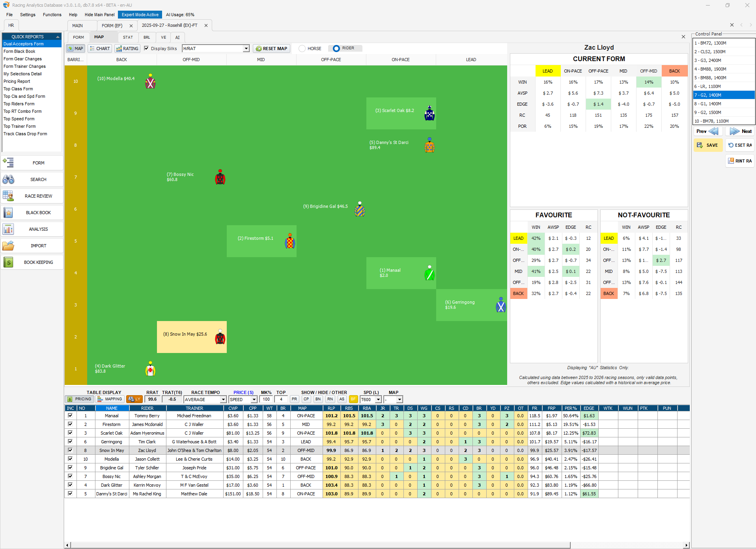The height and width of the screenshot is (549, 756).
Task: Click the Book Keeping dollar icon
Action: [x=8, y=262]
